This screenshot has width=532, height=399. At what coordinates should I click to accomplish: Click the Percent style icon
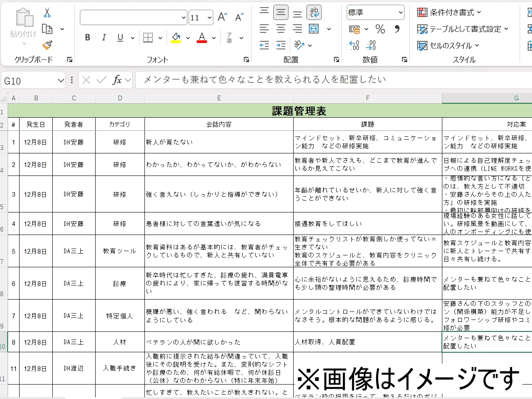[380, 29]
